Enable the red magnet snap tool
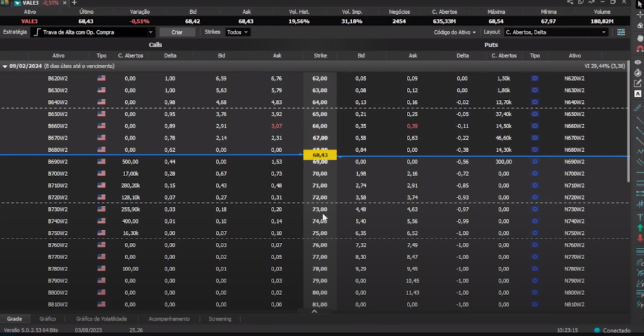 [x=640, y=49]
